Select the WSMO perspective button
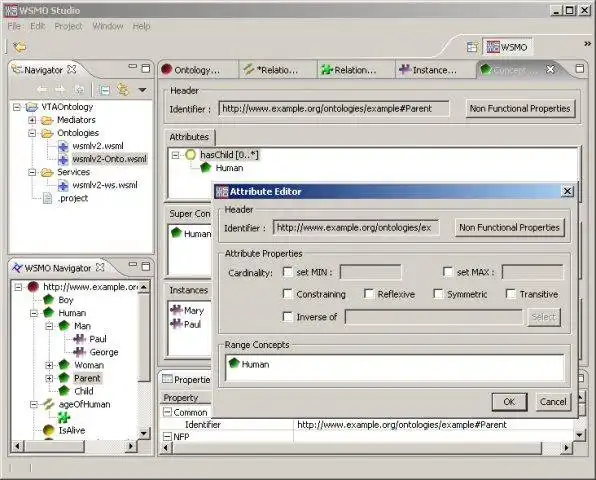This screenshot has width=596, height=480. point(507,47)
